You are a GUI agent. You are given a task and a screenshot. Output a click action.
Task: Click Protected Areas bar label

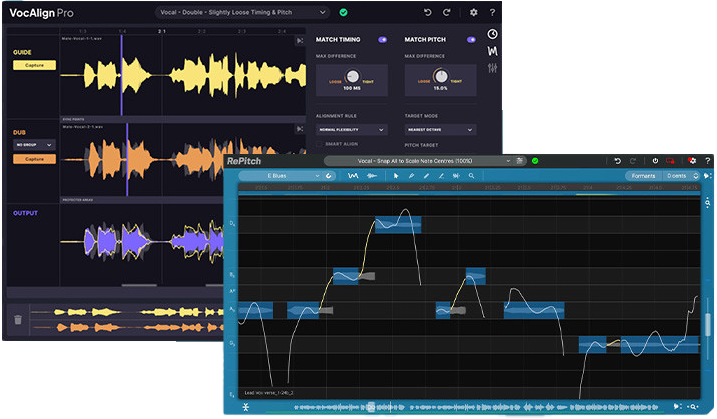click(x=77, y=200)
